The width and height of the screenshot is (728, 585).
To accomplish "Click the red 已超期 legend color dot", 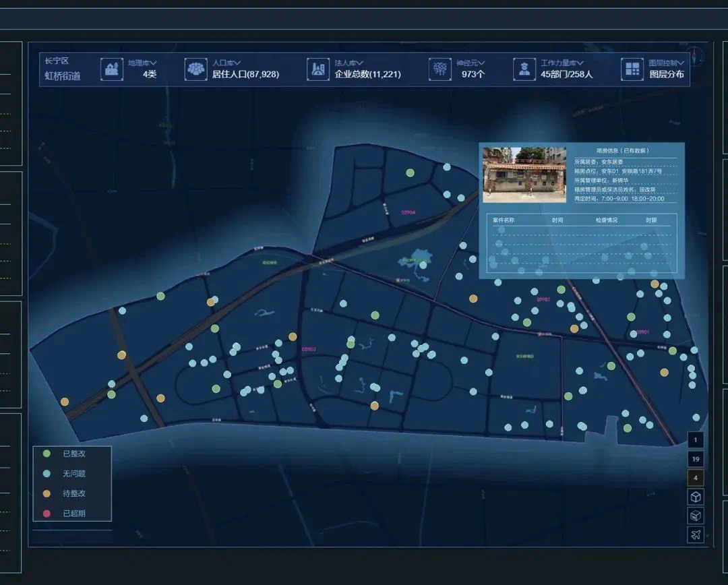I will point(47,514).
